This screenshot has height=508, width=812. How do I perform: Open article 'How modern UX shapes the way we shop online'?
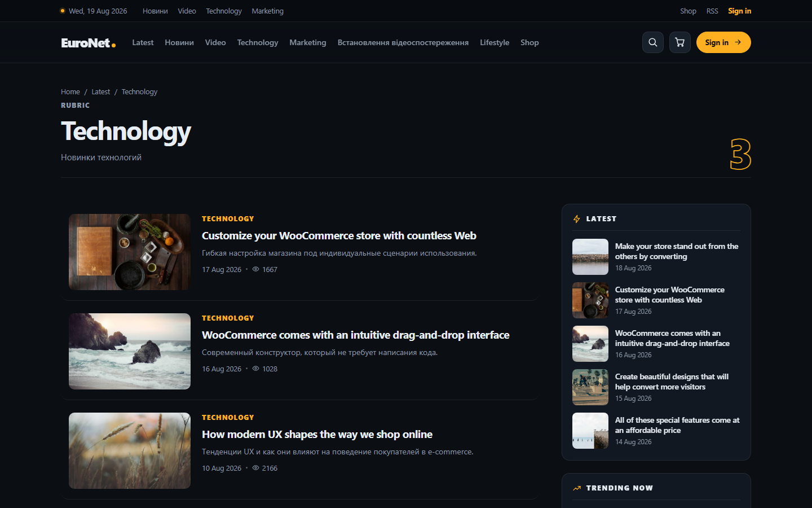pos(317,435)
